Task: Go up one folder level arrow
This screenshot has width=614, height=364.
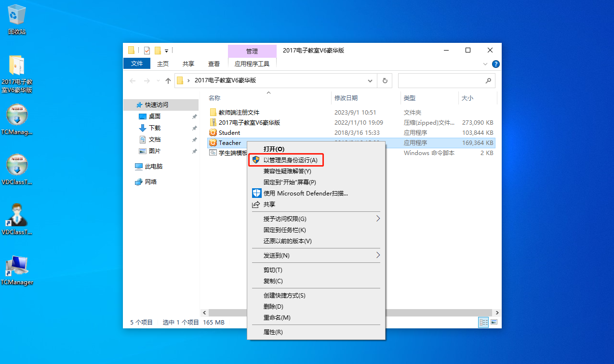Action: pyautogui.click(x=168, y=81)
